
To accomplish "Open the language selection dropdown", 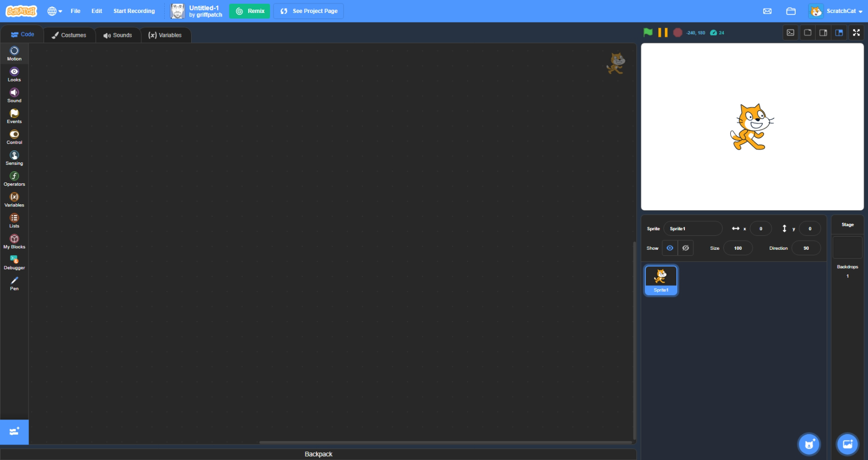I will click(54, 11).
